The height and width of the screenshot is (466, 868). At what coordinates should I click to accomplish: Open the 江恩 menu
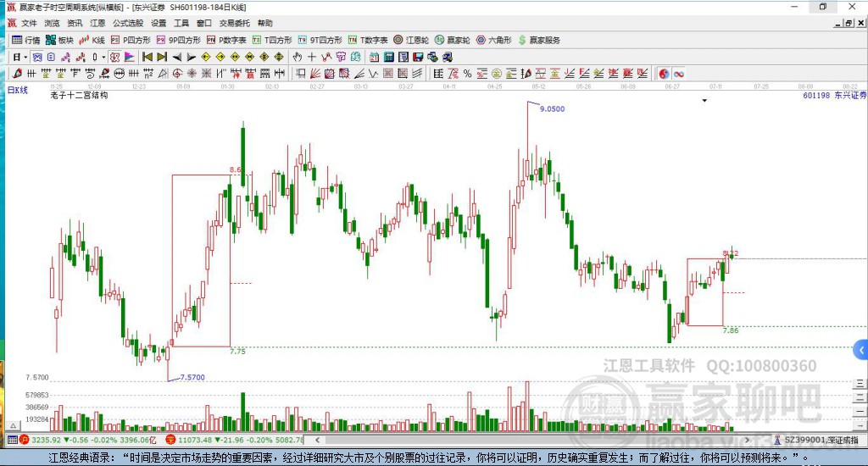click(x=97, y=23)
